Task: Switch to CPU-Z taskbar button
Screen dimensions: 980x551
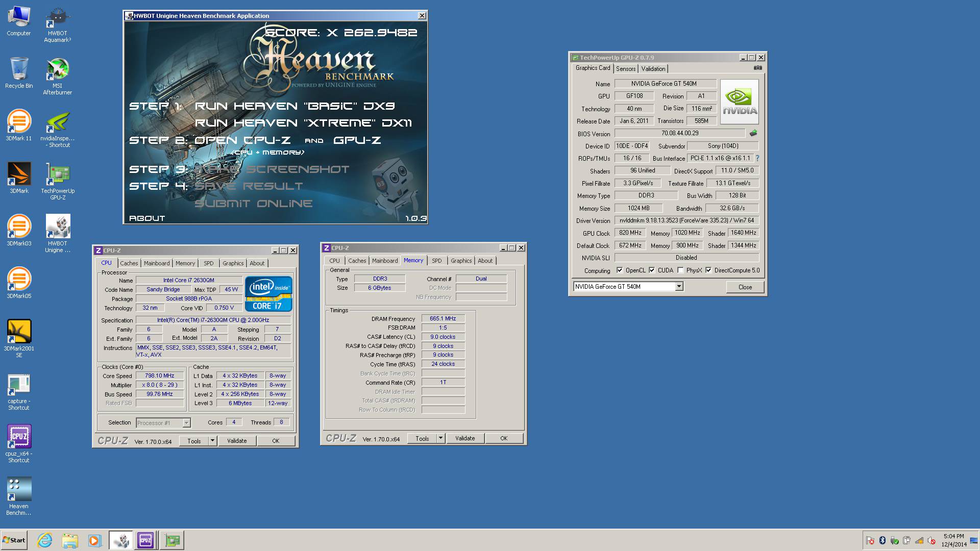Action: click(x=145, y=540)
